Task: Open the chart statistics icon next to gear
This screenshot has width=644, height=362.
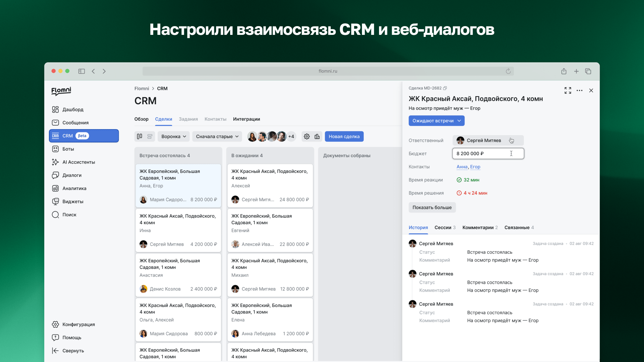Action: point(317,136)
